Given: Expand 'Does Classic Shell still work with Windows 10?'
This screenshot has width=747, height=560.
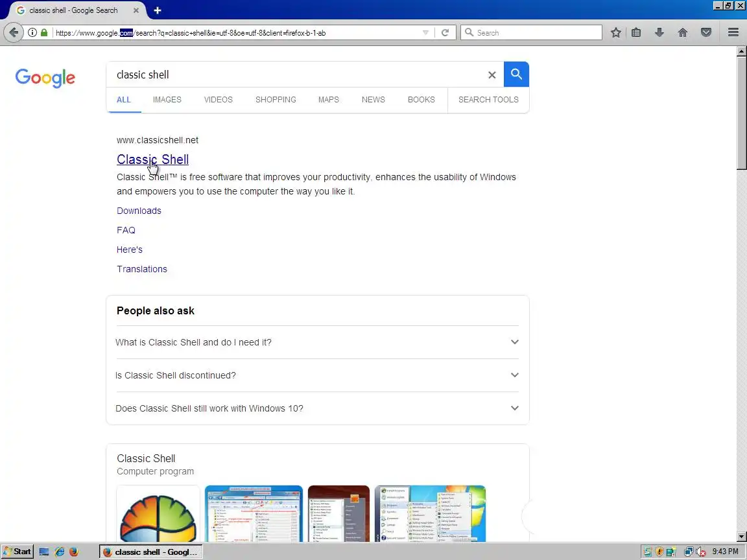Looking at the screenshot, I should point(317,408).
